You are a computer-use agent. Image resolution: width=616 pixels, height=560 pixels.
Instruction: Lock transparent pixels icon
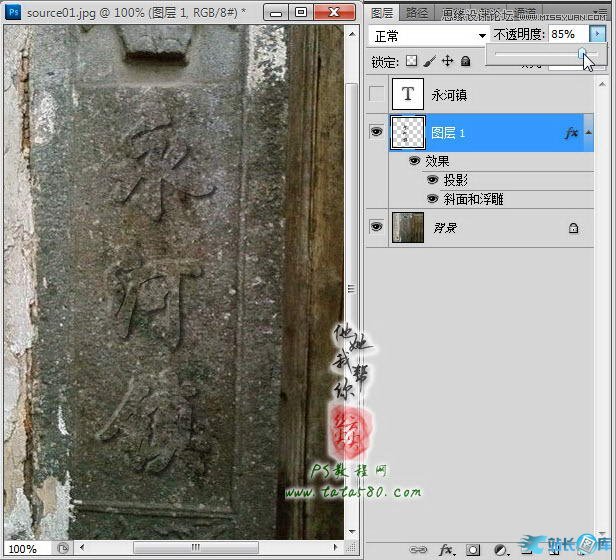(x=411, y=62)
